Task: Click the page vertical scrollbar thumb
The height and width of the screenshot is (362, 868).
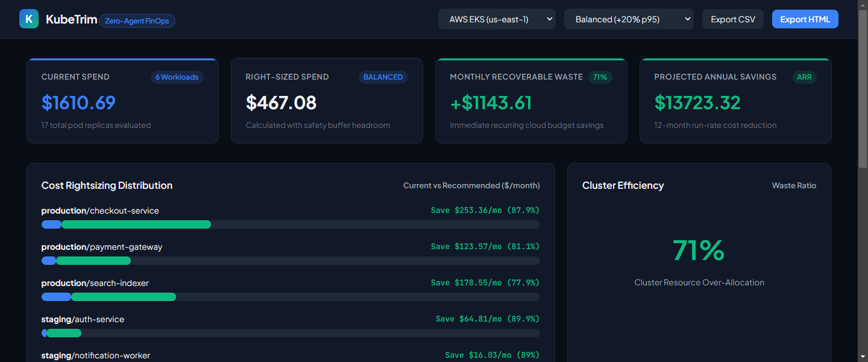Action: coord(863,88)
